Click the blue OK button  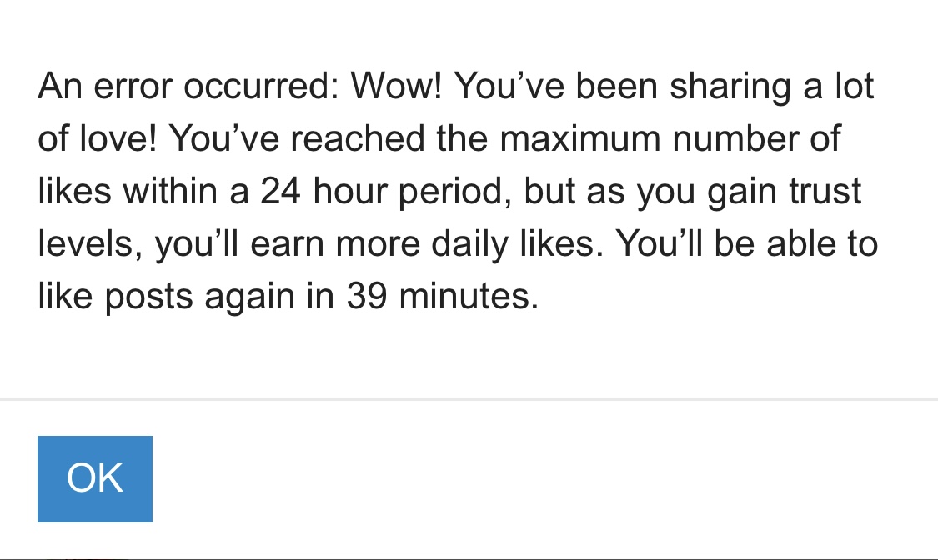tap(94, 478)
